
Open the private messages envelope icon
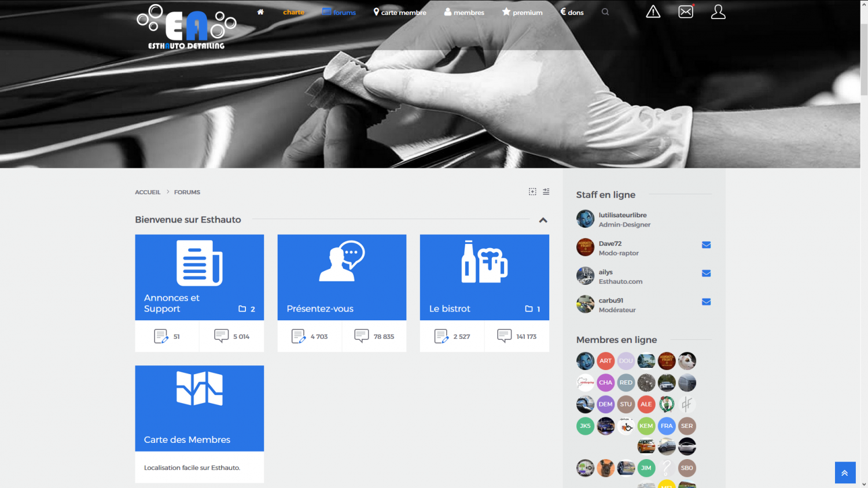point(686,12)
